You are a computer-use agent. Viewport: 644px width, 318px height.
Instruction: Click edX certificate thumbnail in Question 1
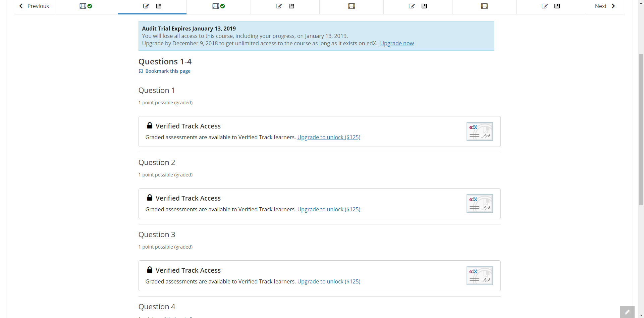pos(480,131)
